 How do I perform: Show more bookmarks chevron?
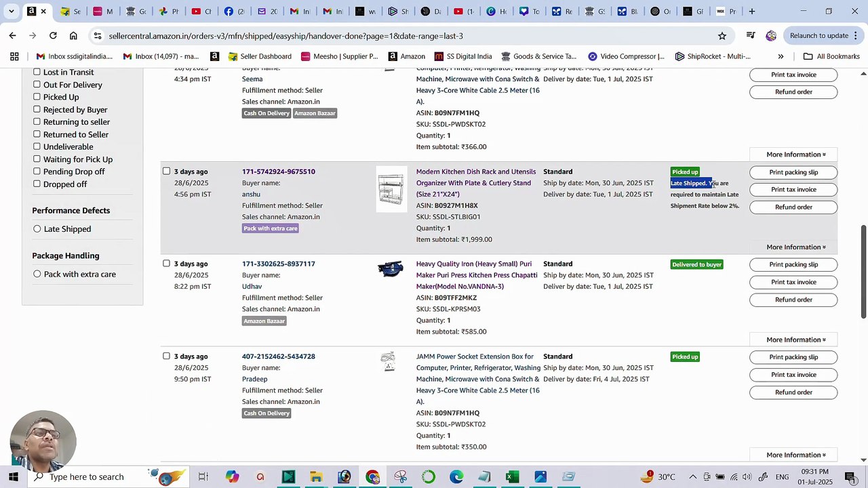[781, 56]
